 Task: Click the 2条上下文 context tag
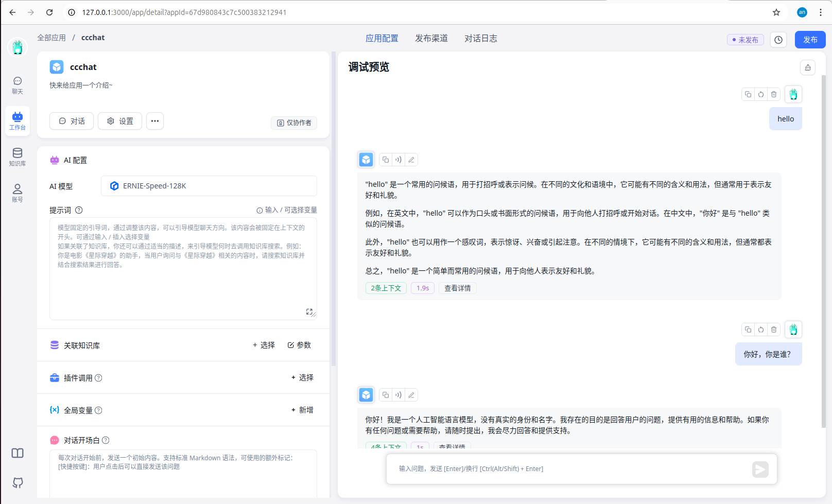pyautogui.click(x=386, y=288)
